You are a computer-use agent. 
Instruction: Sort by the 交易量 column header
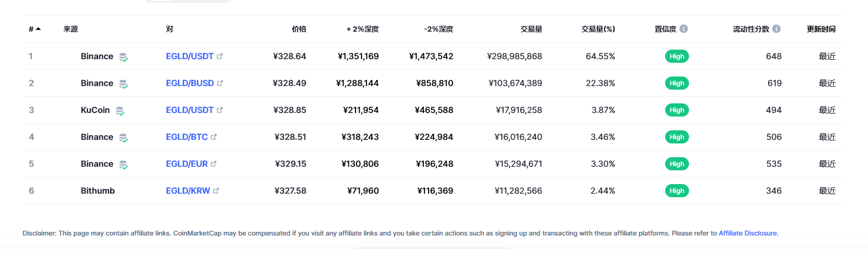pyautogui.click(x=532, y=29)
